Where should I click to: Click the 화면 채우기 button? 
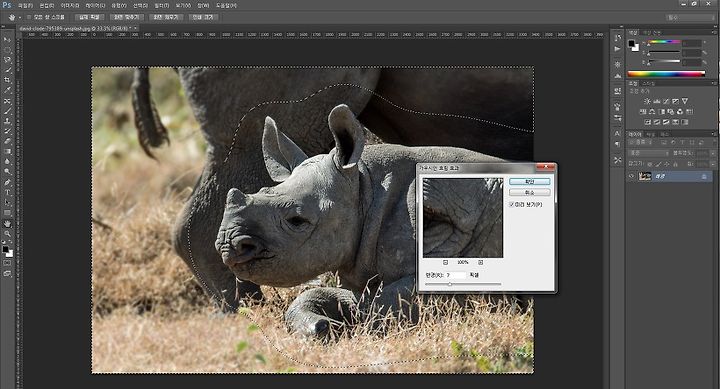(x=166, y=17)
